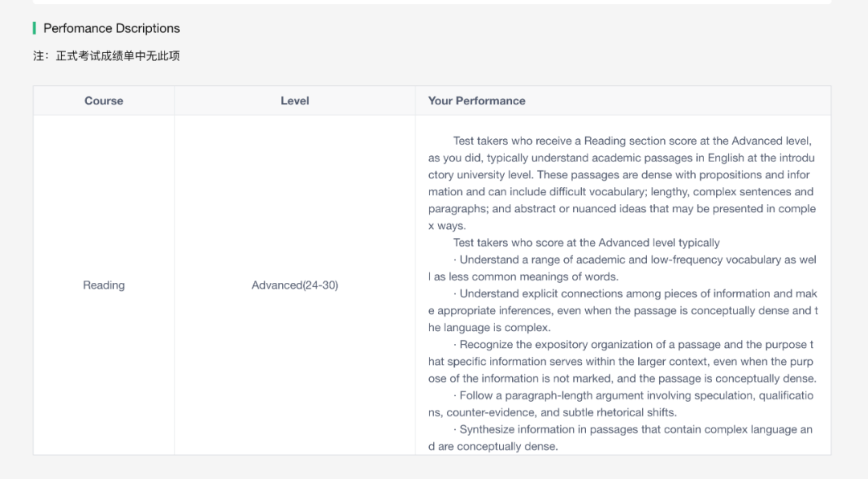Image resolution: width=868 pixels, height=479 pixels.
Task: Click the words 'counter-evidence, and subtle rhetorical shifts'
Action: click(x=562, y=412)
